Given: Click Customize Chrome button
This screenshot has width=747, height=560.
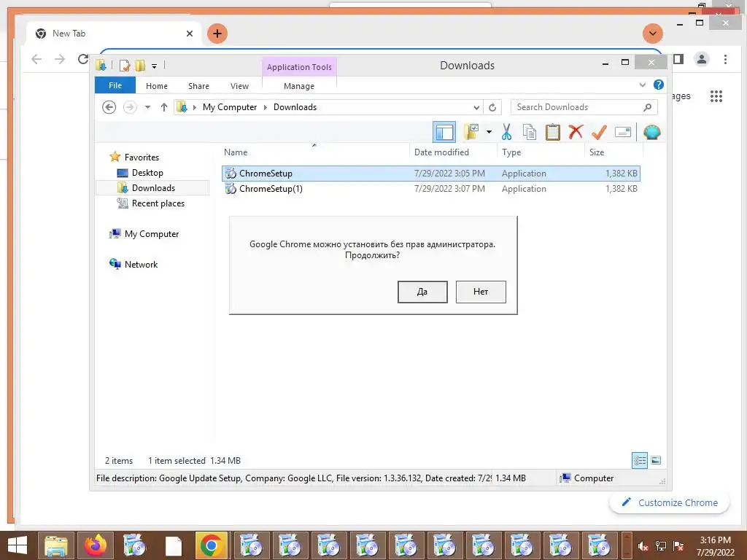Looking at the screenshot, I should (670, 502).
